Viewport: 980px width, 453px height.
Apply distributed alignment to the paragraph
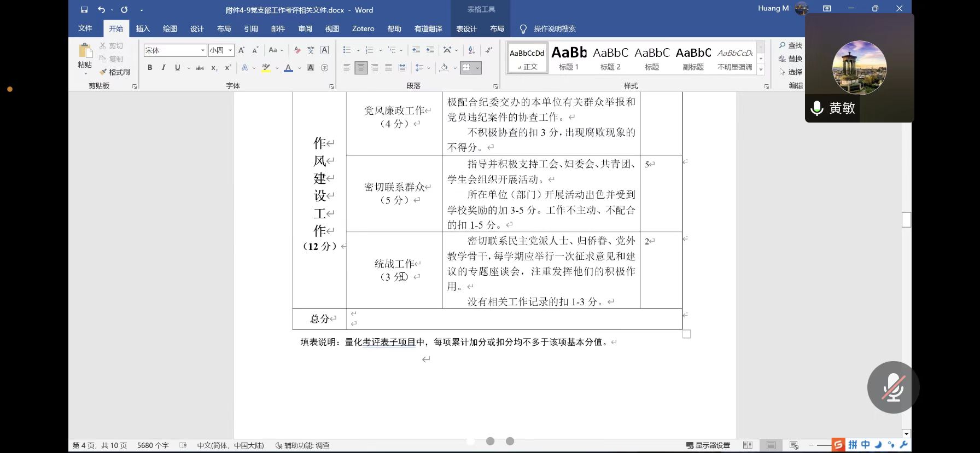point(402,67)
